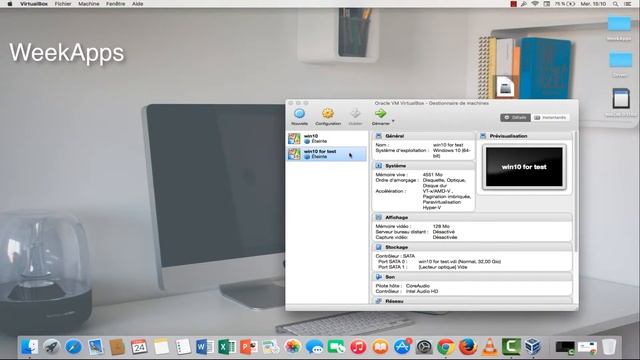
Task: Click the Intel Audio HD controller text
Action: tap(422, 291)
